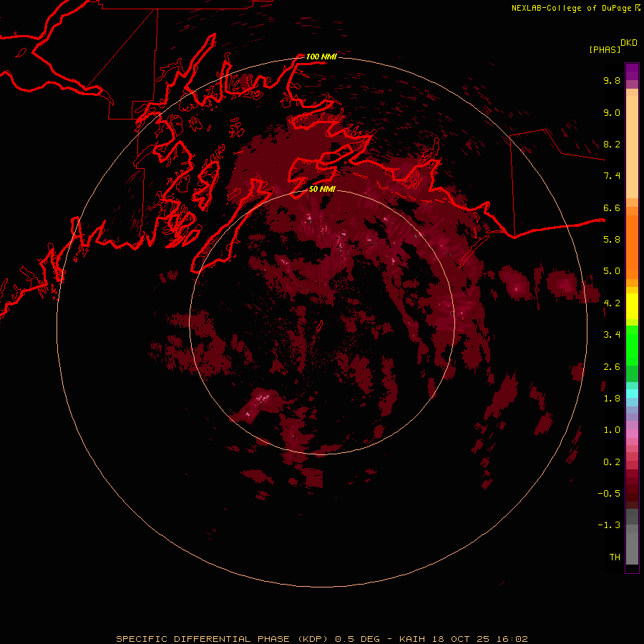Click the pale peach color bar segment
The width and height of the screenshot is (644, 644).
tap(632, 147)
